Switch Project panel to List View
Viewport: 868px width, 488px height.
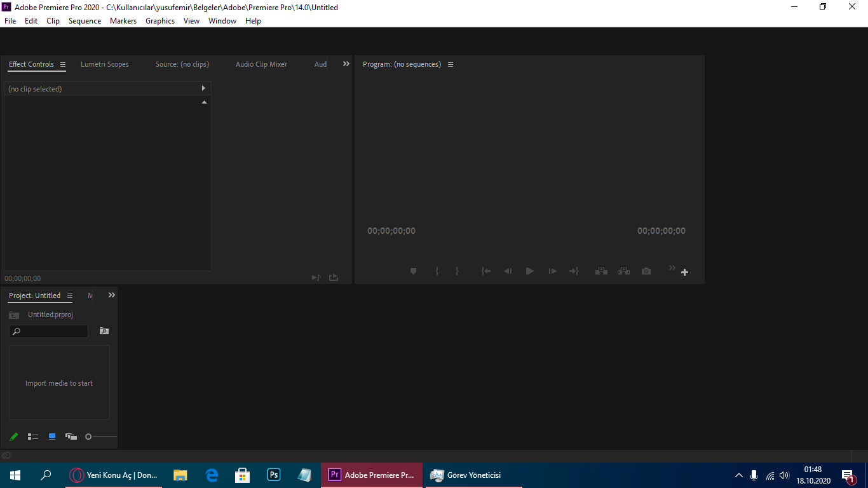point(33,437)
